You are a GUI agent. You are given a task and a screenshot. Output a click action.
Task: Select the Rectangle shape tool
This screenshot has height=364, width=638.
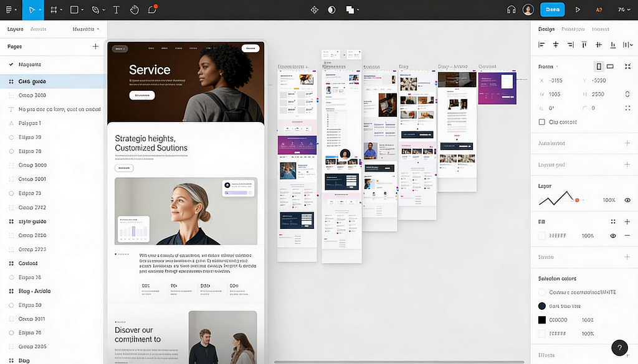tap(74, 9)
